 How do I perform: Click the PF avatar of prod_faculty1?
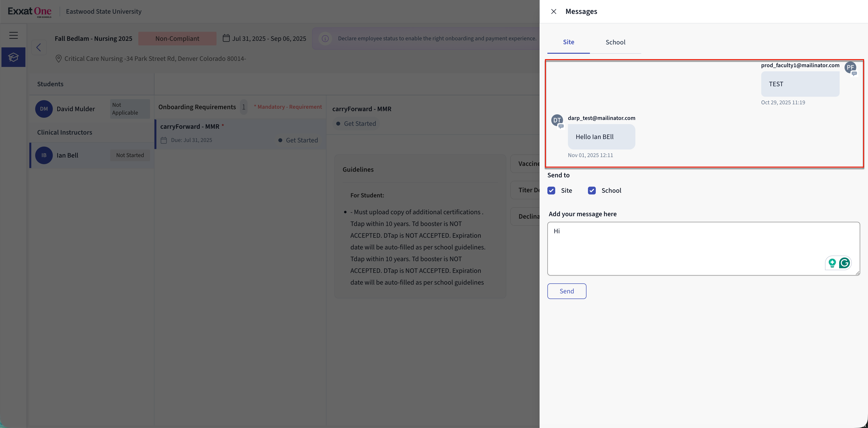[x=850, y=67]
